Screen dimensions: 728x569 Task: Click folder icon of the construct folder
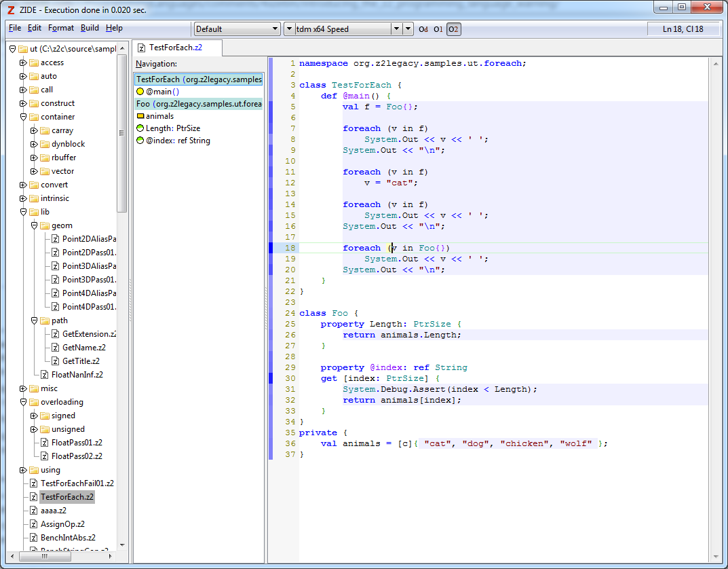34,103
